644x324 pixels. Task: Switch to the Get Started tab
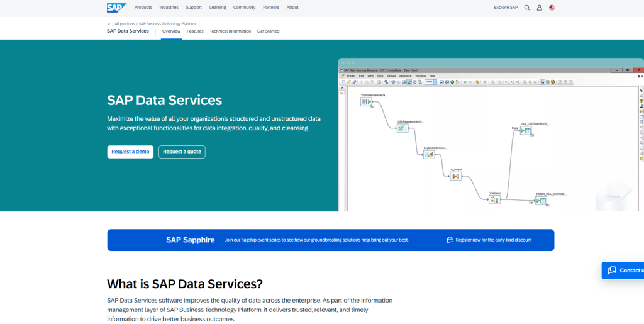pyautogui.click(x=268, y=31)
